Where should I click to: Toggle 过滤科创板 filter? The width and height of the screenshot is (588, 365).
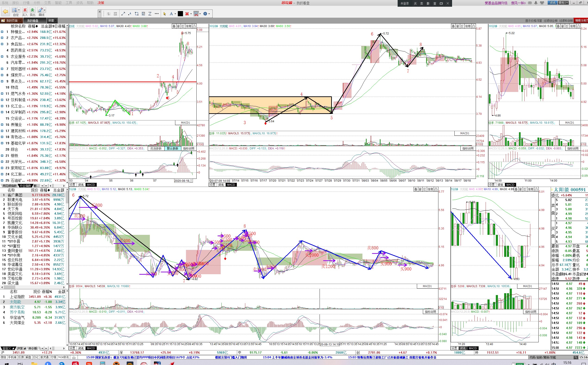[566, 21]
